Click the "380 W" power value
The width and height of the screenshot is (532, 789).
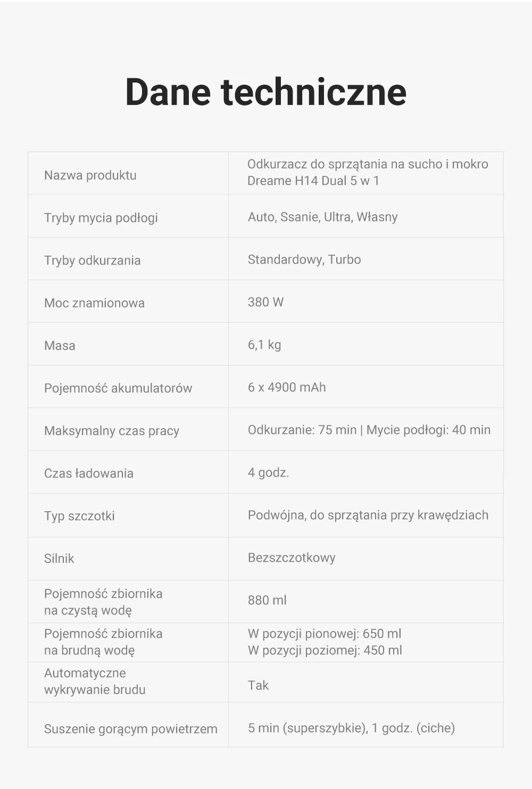click(x=265, y=302)
